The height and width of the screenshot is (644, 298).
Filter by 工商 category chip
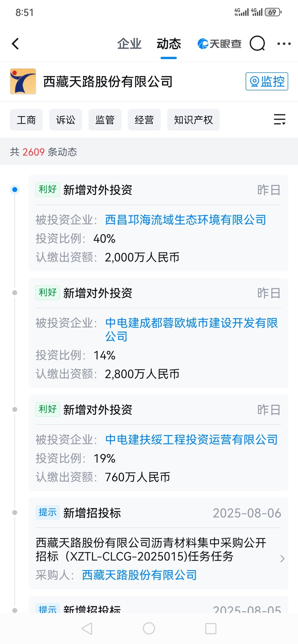coord(26,120)
